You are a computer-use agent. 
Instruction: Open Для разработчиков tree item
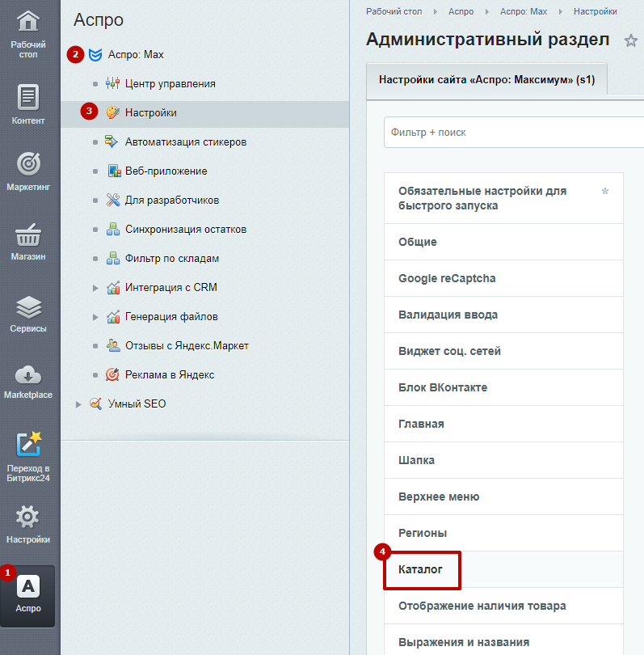pyautogui.click(x=172, y=200)
